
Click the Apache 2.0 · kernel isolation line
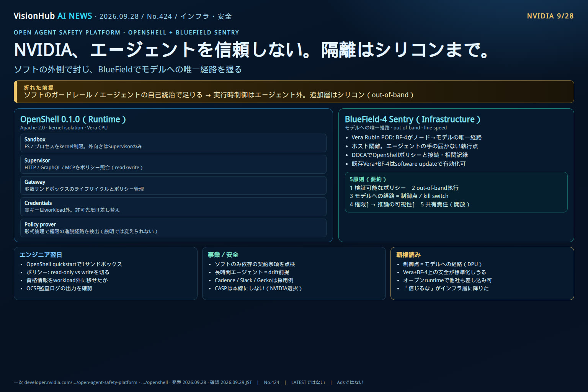tap(64, 128)
